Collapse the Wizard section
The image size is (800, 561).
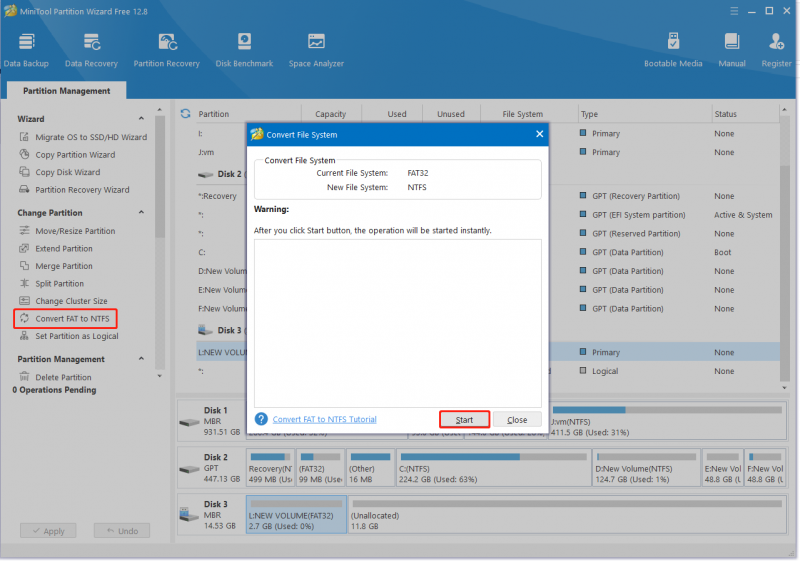click(141, 118)
